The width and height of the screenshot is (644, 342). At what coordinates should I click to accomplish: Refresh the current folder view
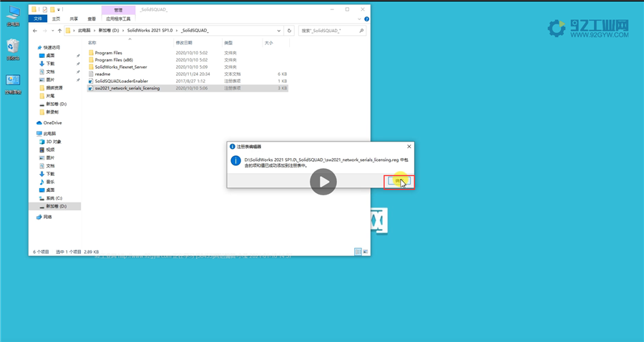(x=289, y=31)
